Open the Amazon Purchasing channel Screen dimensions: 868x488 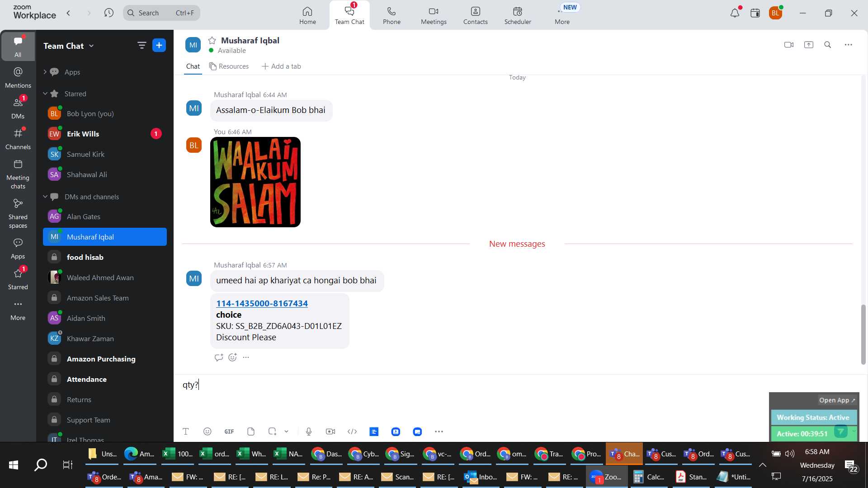tap(105, 359)
